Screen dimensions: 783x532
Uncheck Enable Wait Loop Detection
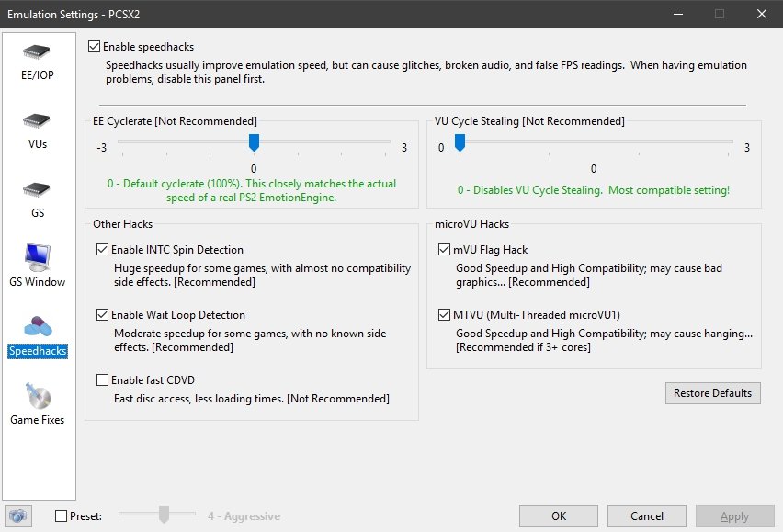click(102, 315)
